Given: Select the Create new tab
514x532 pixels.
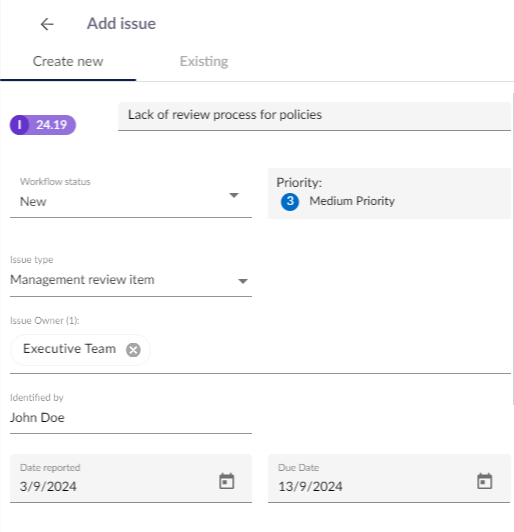Looking at the screenshot, I should 68,61.
